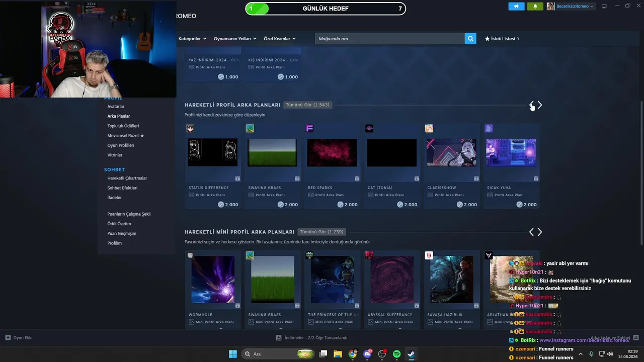Viewport: 644px width, 362px height.
Task: Click the megaphone announcements button
Action: click(x=516, y=6)
